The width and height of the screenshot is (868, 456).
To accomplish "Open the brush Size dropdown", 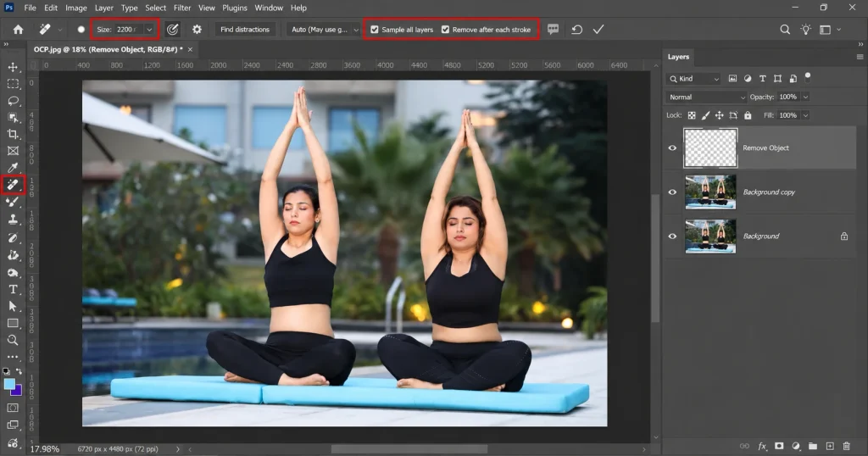I will click(x=149, y=30).
